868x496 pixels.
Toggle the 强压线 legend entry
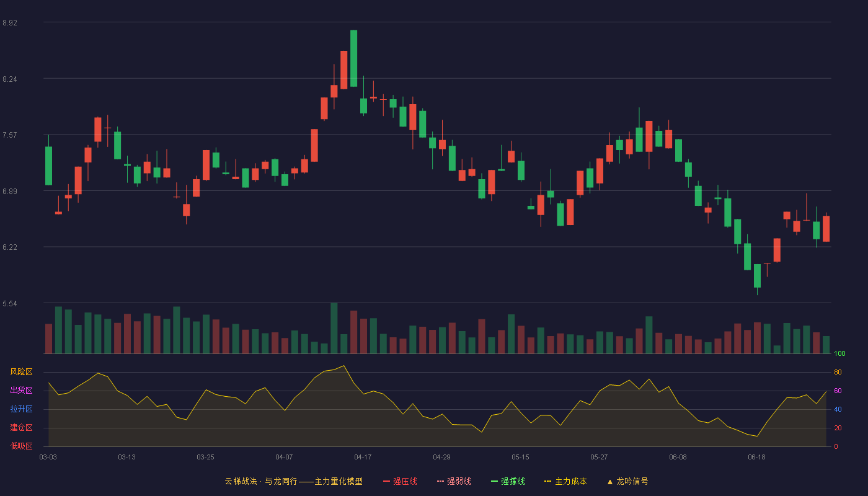(400, 481)
